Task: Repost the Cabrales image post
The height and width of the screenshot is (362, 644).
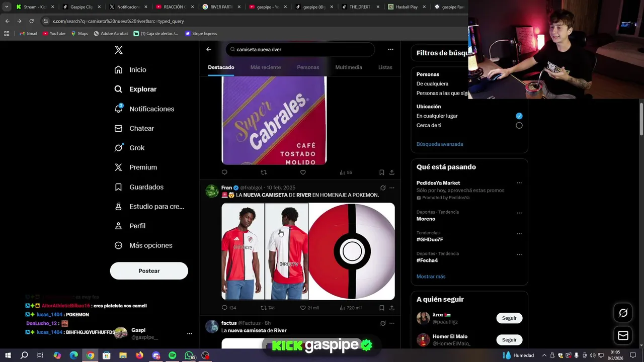Action: (264, 172)
